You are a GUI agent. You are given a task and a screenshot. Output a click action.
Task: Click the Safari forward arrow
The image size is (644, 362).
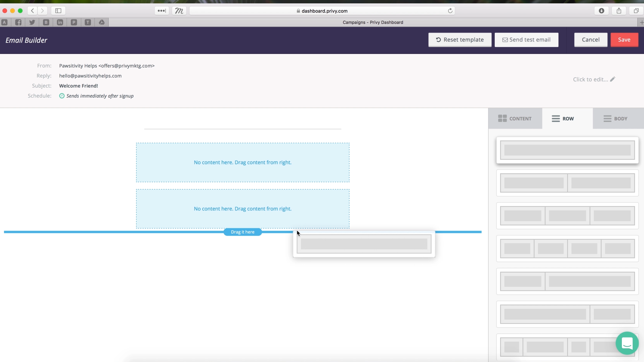42,11
